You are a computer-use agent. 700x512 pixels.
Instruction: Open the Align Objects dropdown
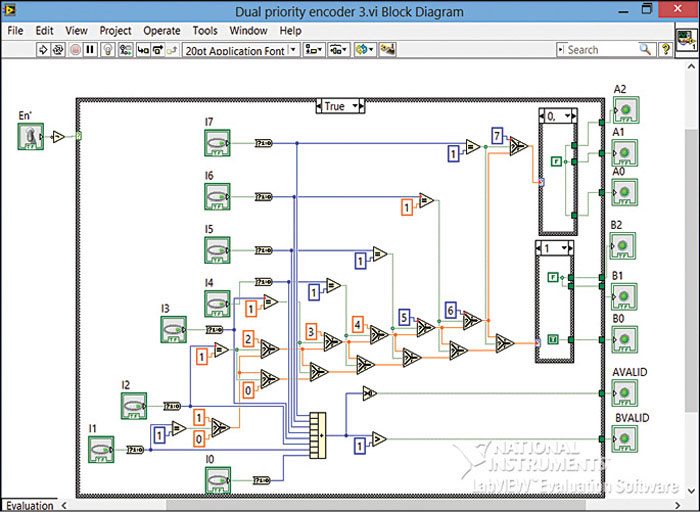[x=314, y=49]
